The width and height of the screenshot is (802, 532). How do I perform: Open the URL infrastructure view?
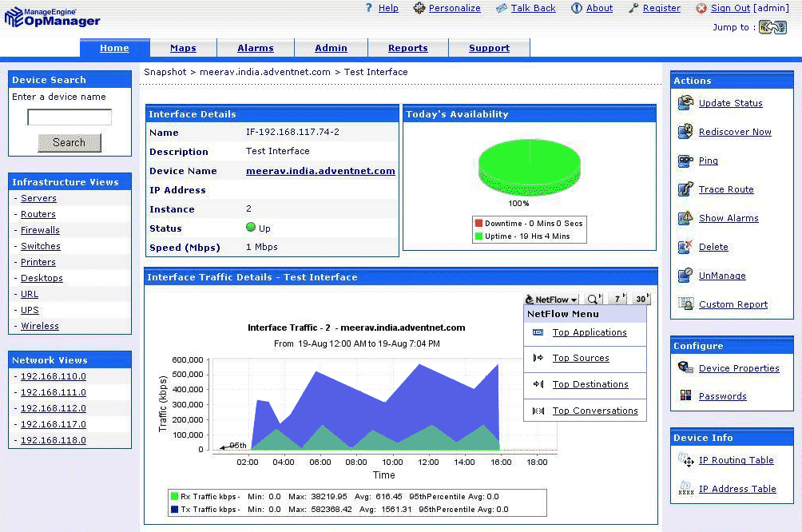click(29, 294)
